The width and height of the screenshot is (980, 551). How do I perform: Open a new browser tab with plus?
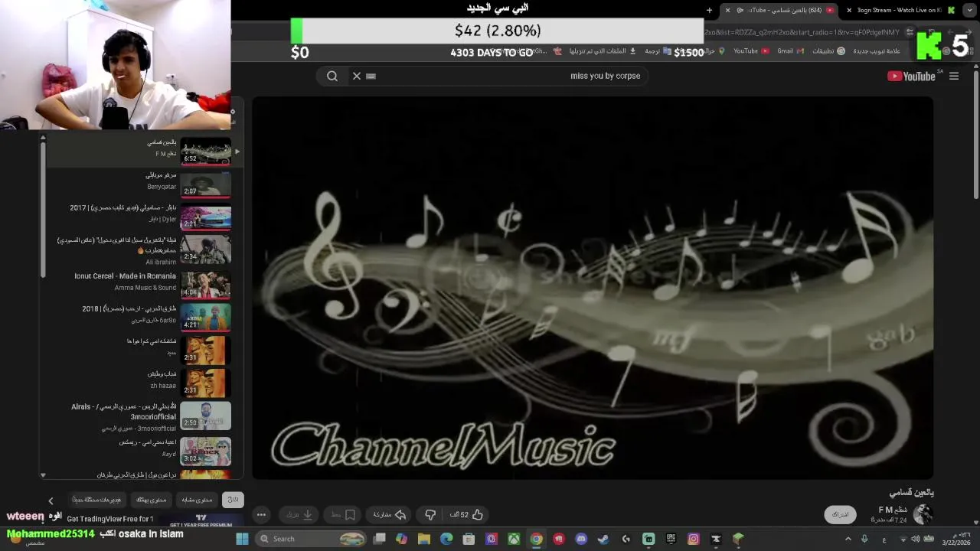[709, 10]
